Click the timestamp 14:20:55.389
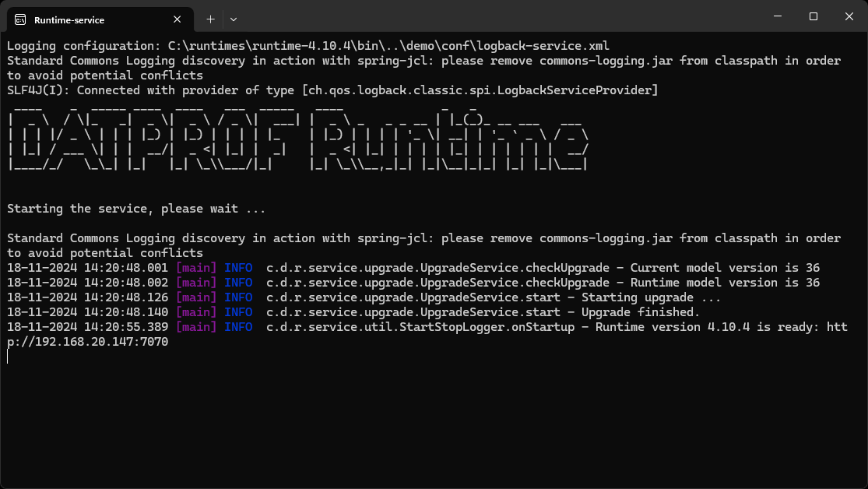This screenshot has height=489, width=868. click(x=125, y=327)
